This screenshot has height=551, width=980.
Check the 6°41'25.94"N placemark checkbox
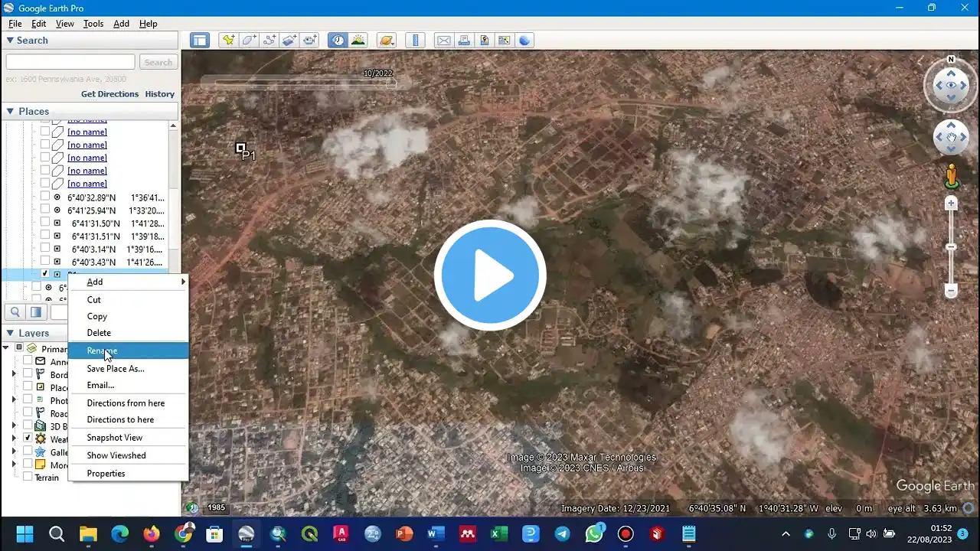click(45, 210)
